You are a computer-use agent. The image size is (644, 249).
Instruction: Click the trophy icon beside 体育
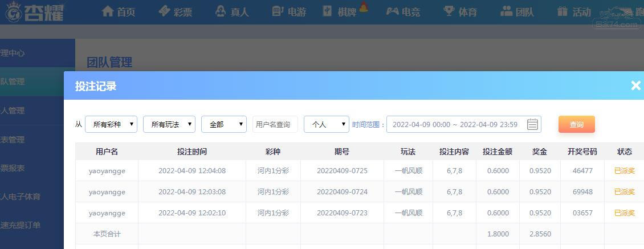pos(449,11)
